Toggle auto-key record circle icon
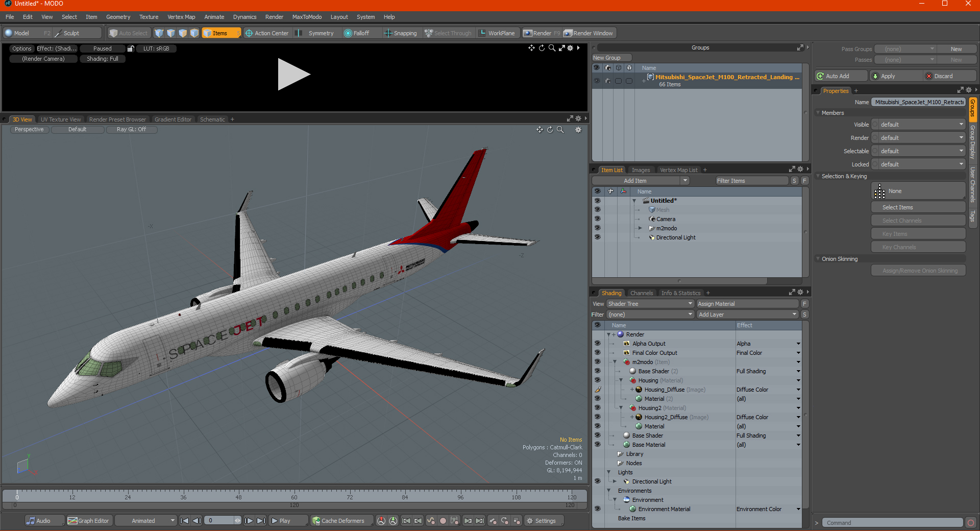Image resolution: width=980 pixels, height=531 pixels. 443,521
